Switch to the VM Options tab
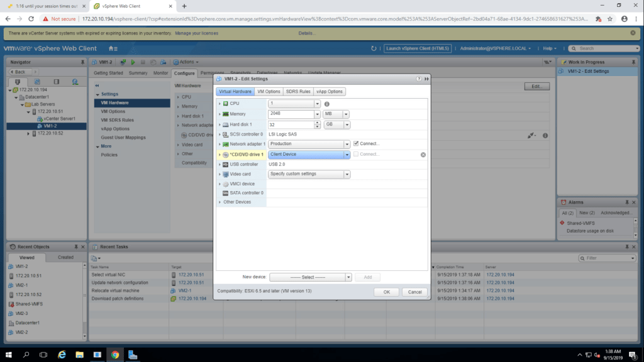Image resolution: width=644 pixels, height=362 pixels. (269, 92)
